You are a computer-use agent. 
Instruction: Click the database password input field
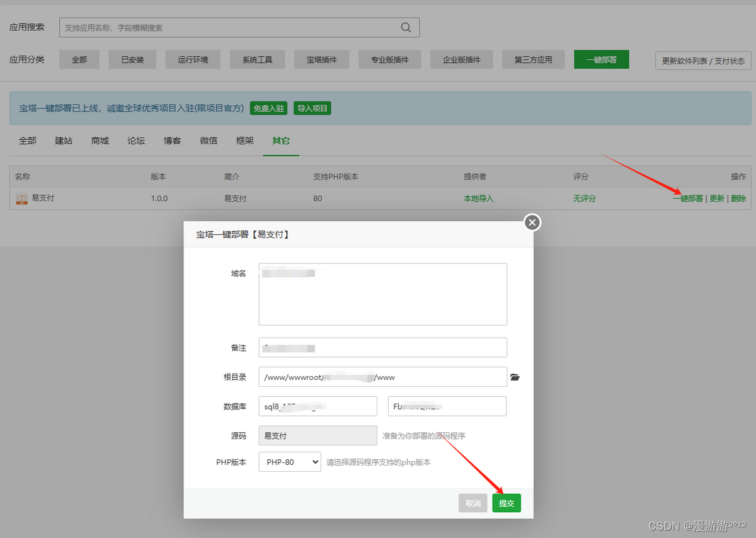pos(447,406)
